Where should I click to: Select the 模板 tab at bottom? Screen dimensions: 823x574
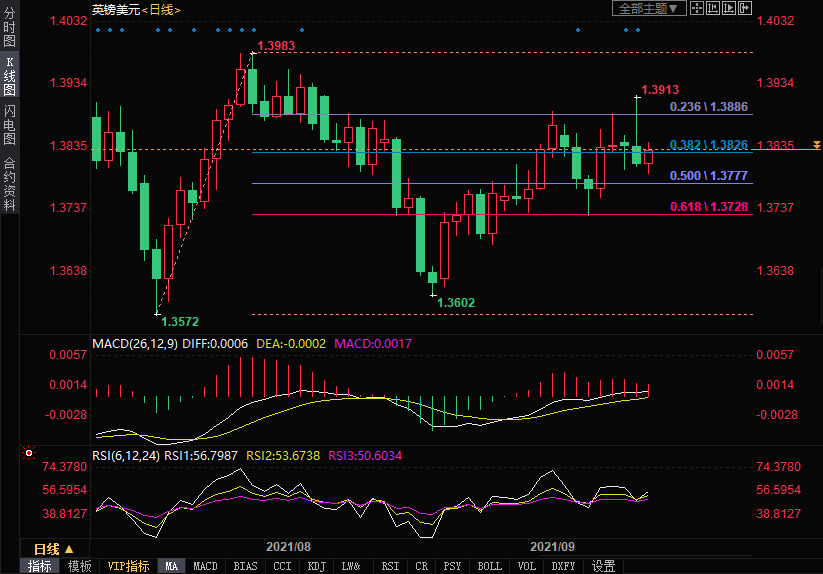coord(80,566)
